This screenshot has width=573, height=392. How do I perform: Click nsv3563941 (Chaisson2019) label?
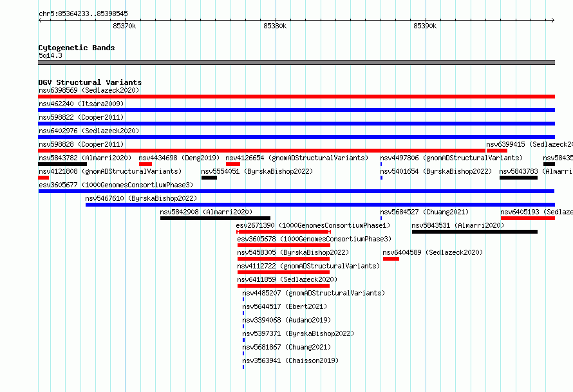pyautogui.click(x=290, y=360)
